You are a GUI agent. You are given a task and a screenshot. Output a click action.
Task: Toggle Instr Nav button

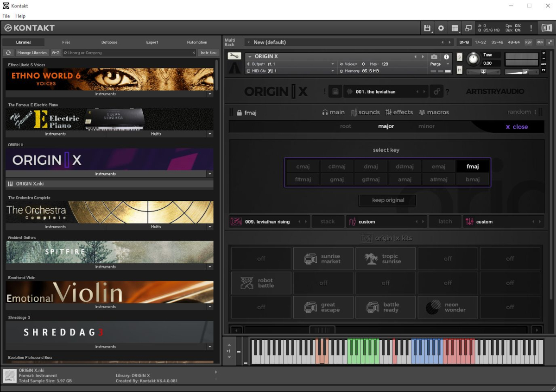click(x=208, y=53)
